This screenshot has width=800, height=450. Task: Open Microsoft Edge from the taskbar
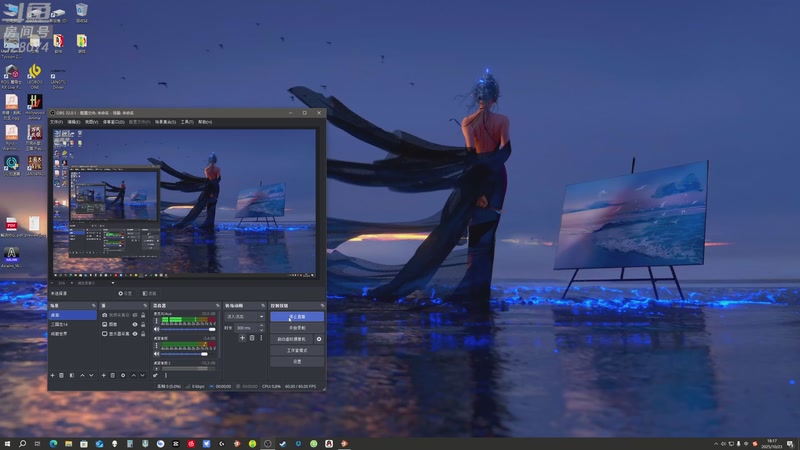click(53, 444)
